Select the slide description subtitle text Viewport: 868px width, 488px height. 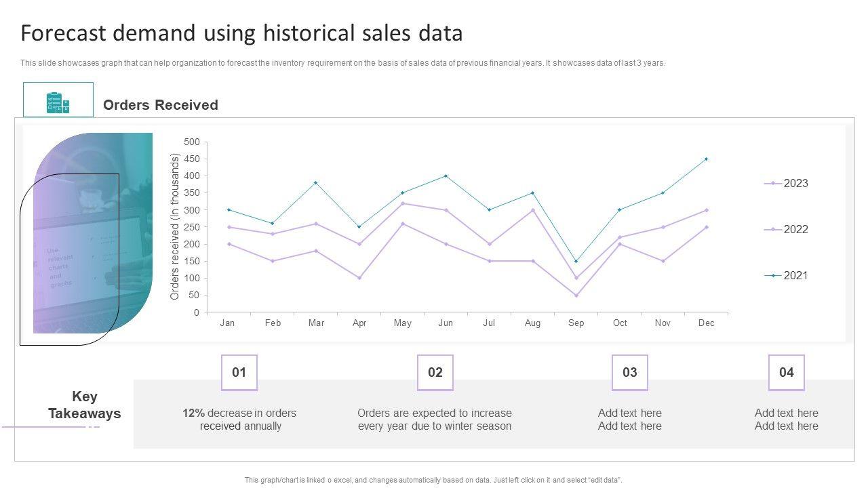[x=342, y=63]
